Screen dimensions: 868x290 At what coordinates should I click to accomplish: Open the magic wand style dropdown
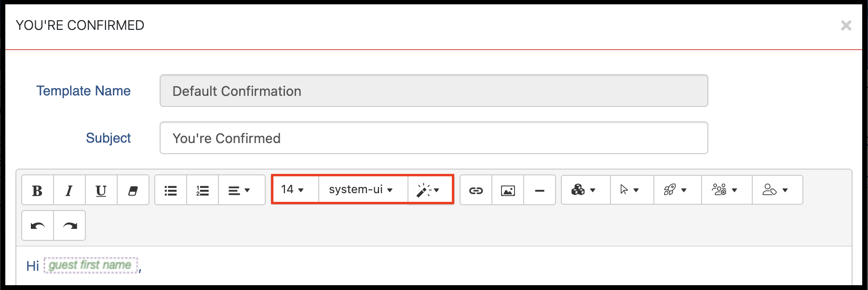[430, 190]
